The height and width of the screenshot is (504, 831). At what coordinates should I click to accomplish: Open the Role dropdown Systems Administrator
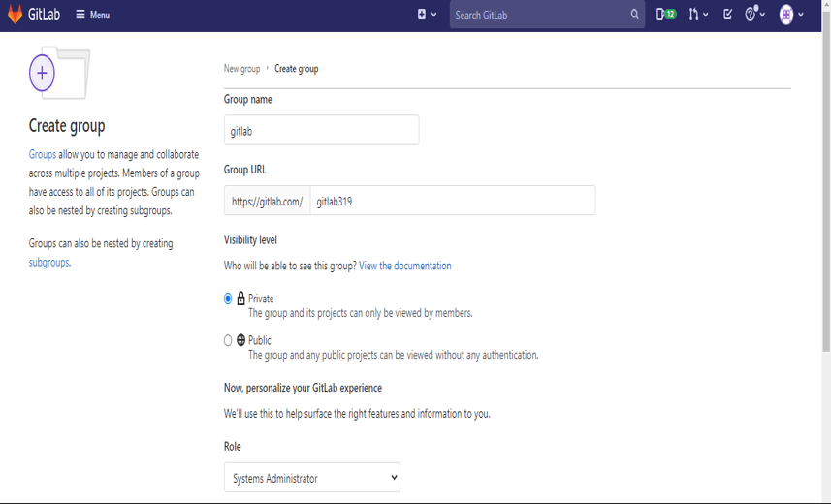pyautogui.click(x=311, y=477)
